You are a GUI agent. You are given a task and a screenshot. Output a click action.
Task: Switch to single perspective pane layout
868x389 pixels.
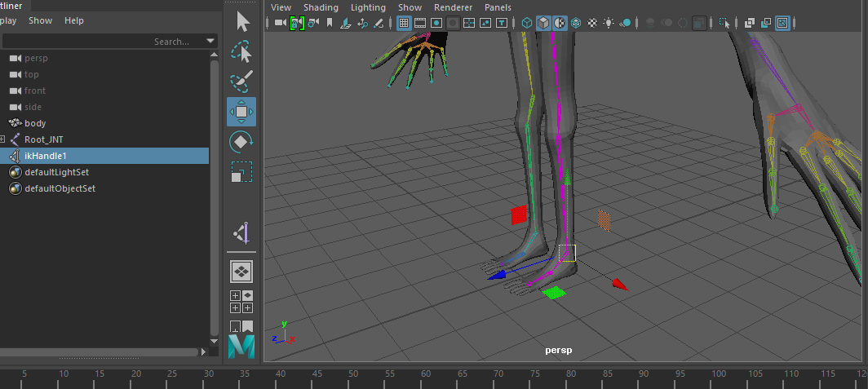(241, 272)
